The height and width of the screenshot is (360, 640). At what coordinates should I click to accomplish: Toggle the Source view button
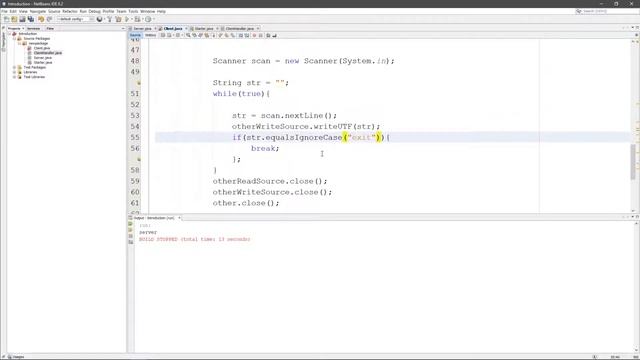tap(135, 35)
